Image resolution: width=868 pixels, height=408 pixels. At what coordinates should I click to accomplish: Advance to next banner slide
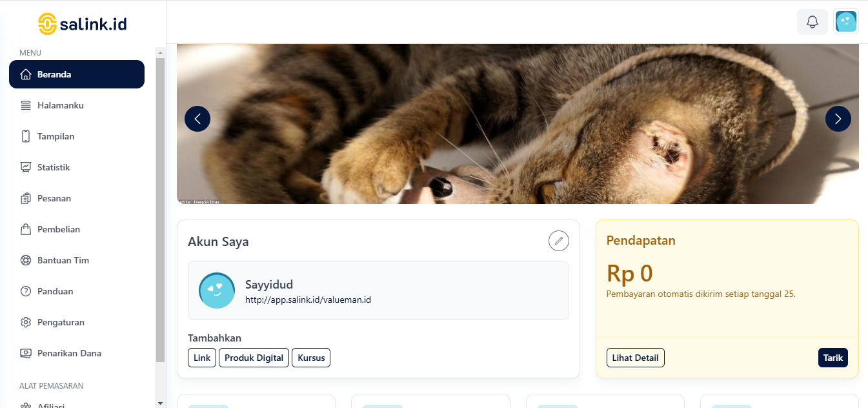(838, 119)
